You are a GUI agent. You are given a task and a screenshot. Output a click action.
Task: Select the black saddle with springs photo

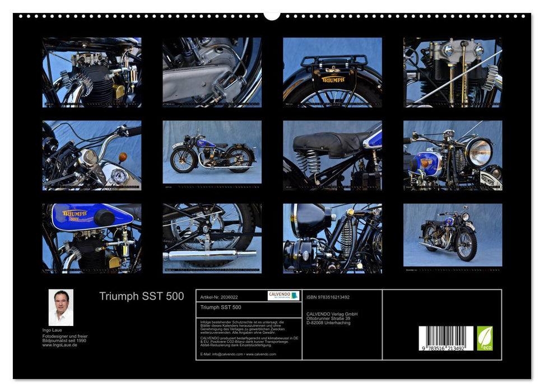tap(332, 155)
